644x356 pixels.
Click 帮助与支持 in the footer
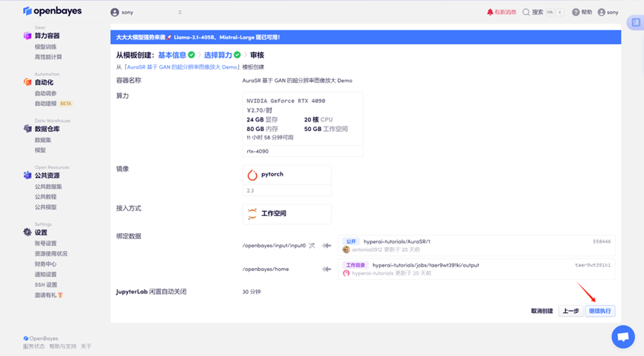(x=63, y=346)
